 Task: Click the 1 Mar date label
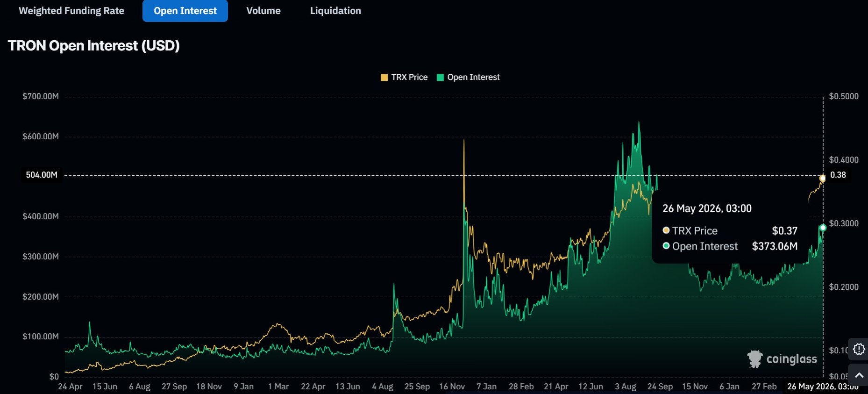pos(278,387)
